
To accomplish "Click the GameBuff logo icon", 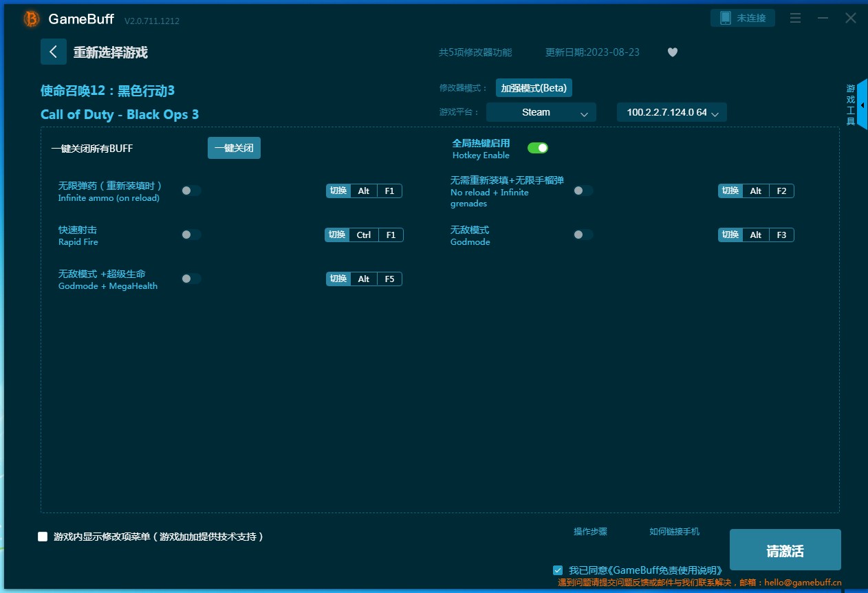I will [32, 19].
